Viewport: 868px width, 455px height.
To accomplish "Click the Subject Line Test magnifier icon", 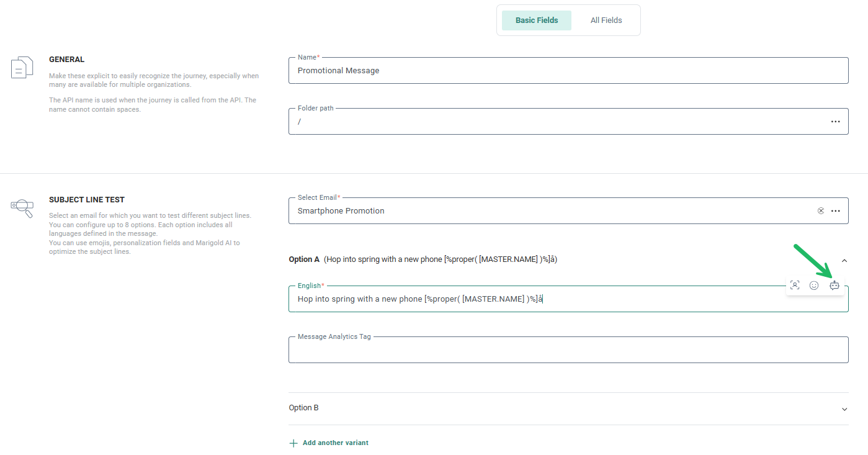I will pyautogui.click(x=22, y=208).
